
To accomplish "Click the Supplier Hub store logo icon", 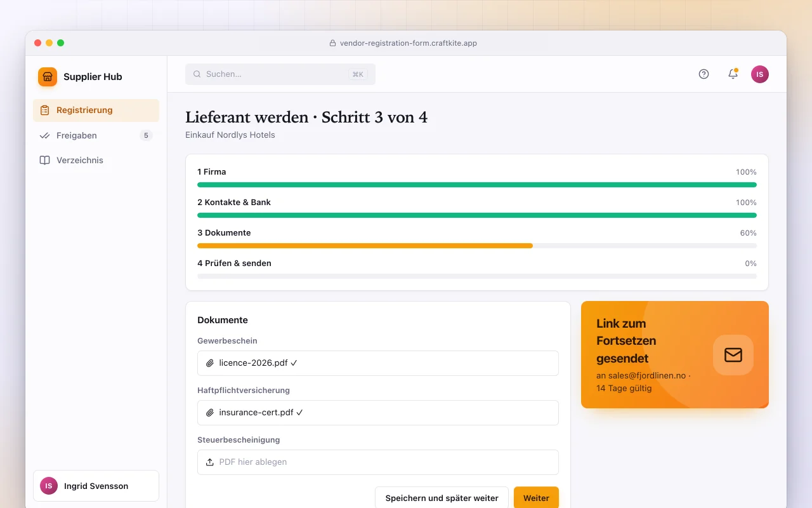I will 48,77.
